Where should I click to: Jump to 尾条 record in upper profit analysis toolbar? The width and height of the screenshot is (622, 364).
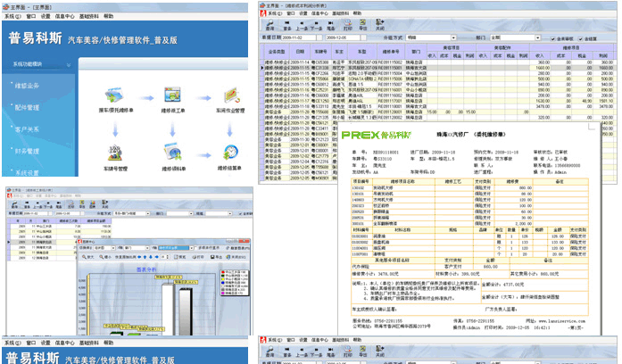tap(330, 25)
